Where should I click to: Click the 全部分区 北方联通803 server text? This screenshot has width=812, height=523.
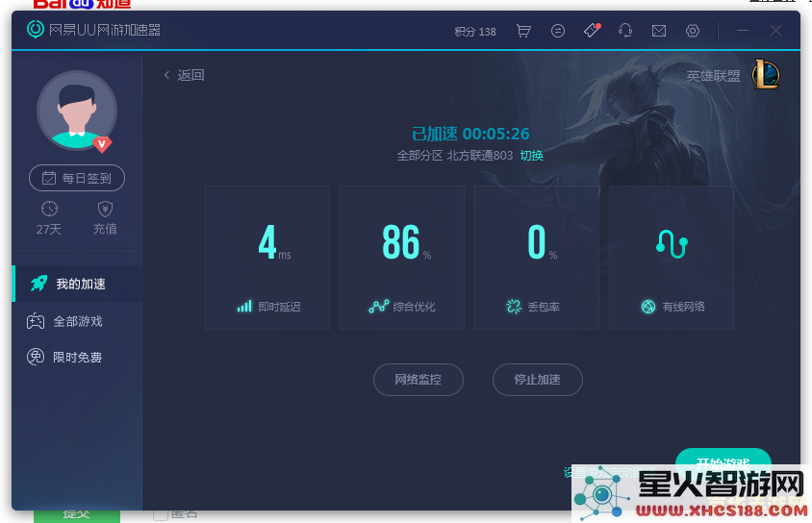pyautogui.click(x=455, y=156)
